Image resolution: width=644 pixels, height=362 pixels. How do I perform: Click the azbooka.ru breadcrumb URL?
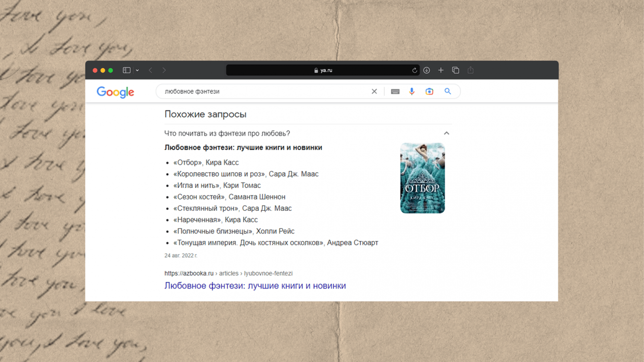228,273
